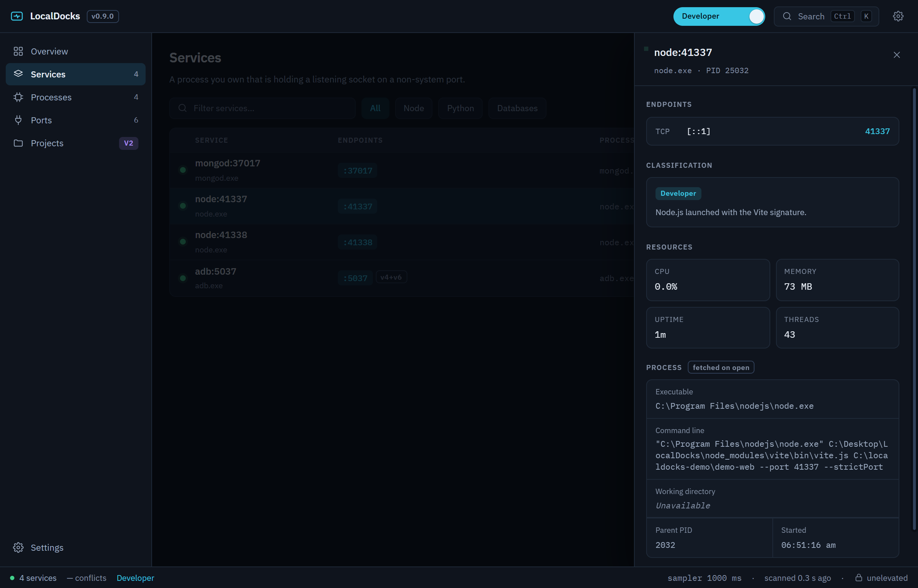Filter services by Node

413,108
